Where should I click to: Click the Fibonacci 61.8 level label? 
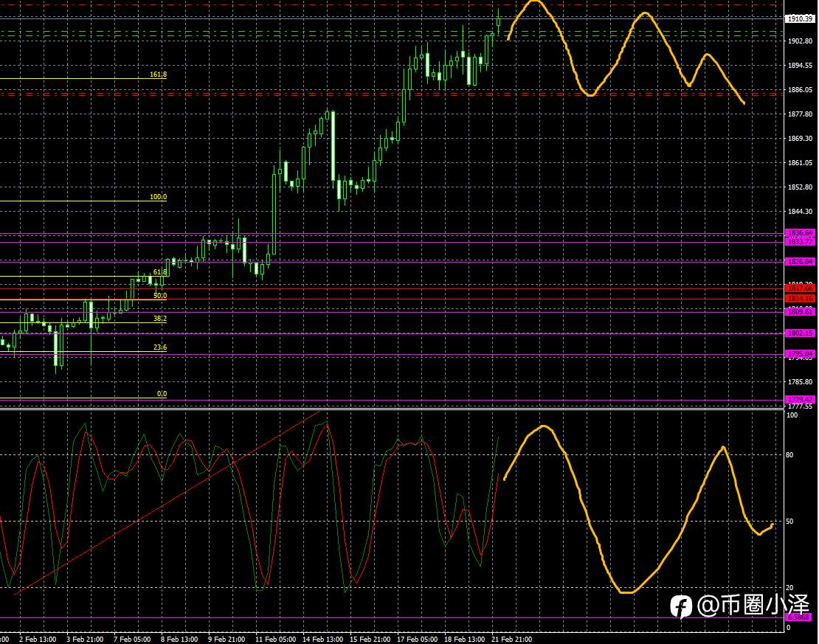point(160,272)
